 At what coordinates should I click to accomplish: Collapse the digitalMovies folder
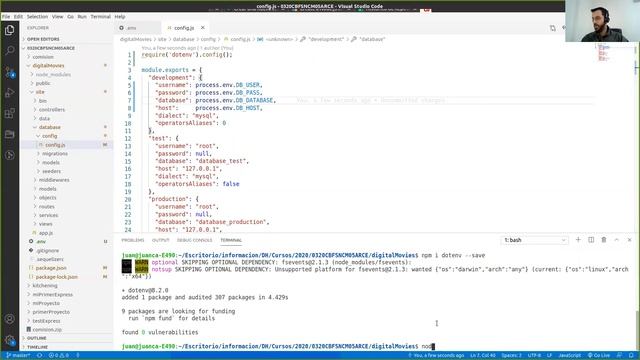click(x=67, y=65)
